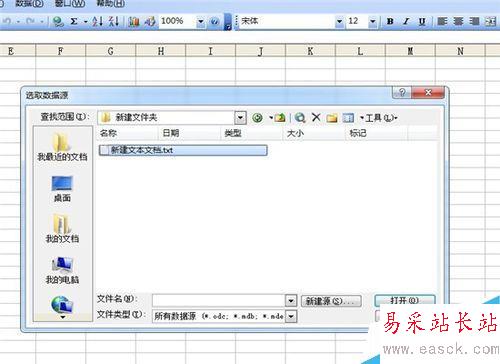Click the hyperlink globe icon in toolbar
The image size is (500, 364).
(59, 22)
